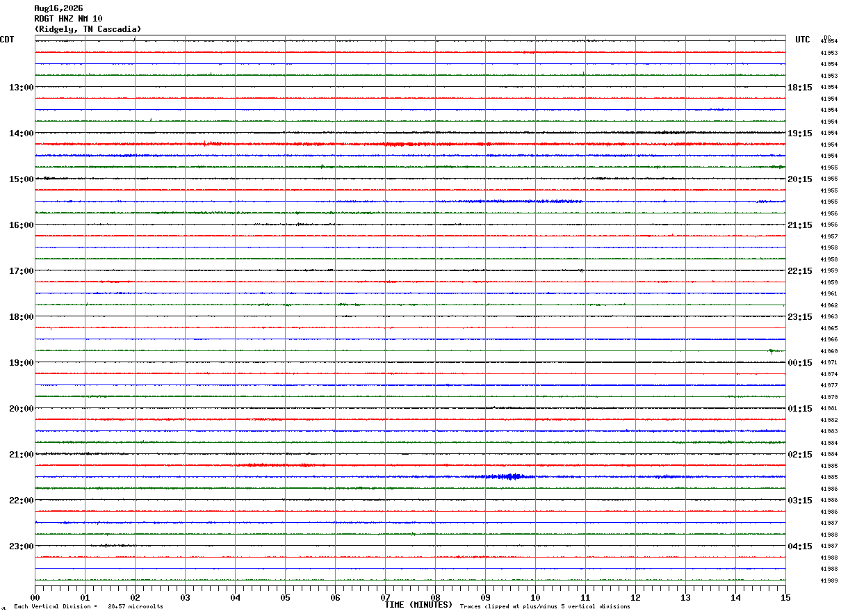Select the Ridgely, TN Cascadia location text
Viewport: 841px width, 616px height.
click(88, 29)
